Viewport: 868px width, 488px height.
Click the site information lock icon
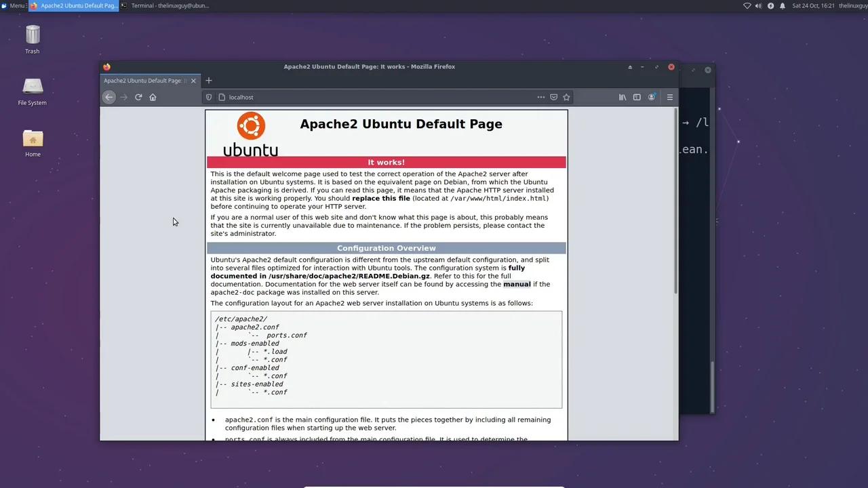tap(222, 97)
